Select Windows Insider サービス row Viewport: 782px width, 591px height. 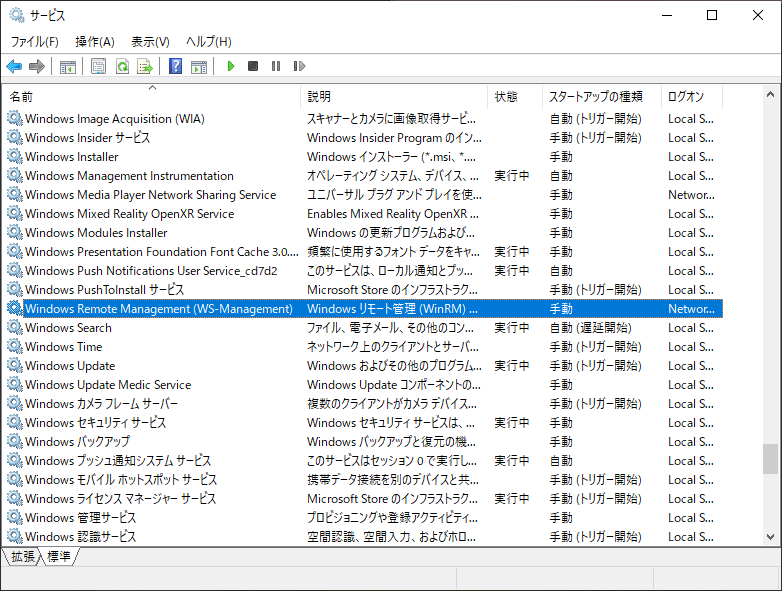pyautogui.click(x=363, y=138)
